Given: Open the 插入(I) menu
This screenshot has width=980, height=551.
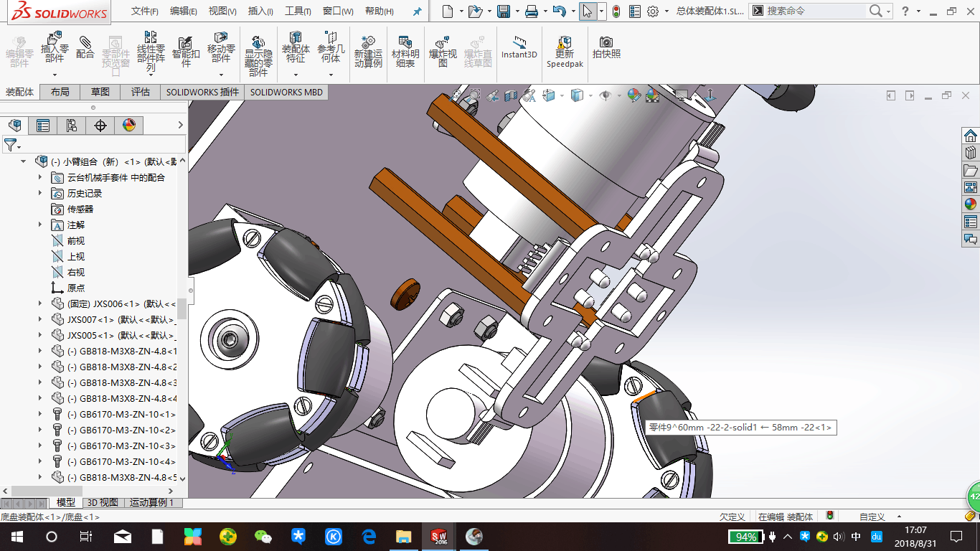Looking at the screenshot, I should click(260, 11).
